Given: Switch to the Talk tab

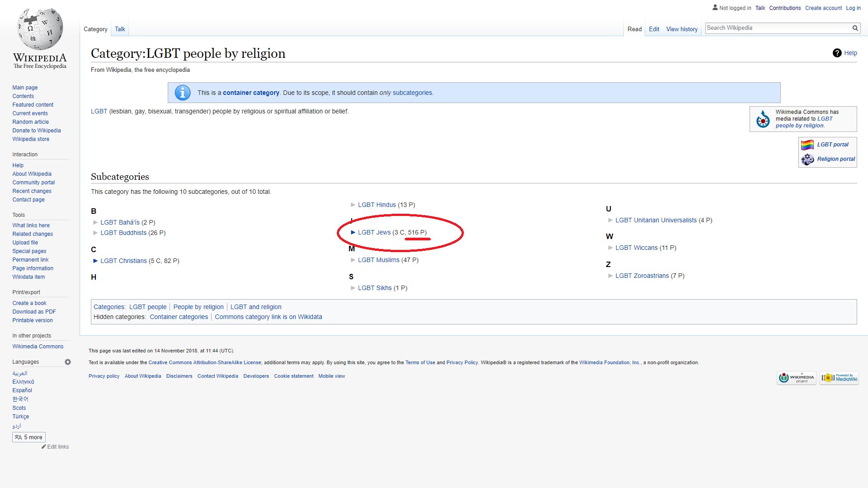Looking at the screenshot, I should 120,29.
